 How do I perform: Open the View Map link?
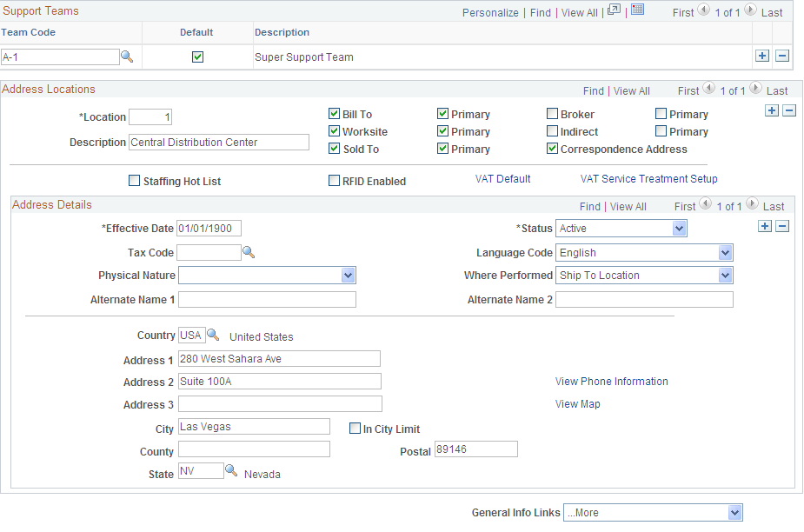click(577, 403)
